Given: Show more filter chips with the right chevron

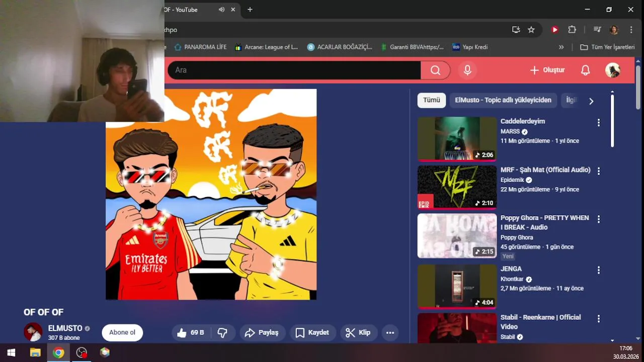Looking at the screenshot, I should coord(591,101).
